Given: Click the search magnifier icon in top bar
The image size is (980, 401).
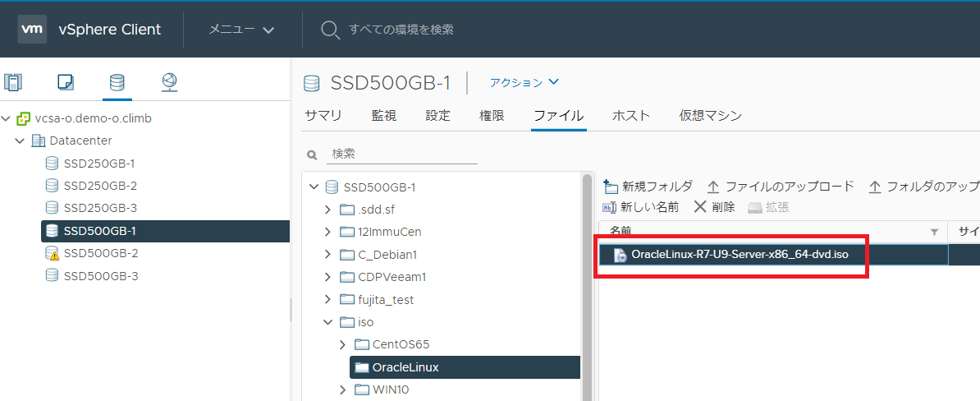Looking at the screenshot, I should point(330,30).
